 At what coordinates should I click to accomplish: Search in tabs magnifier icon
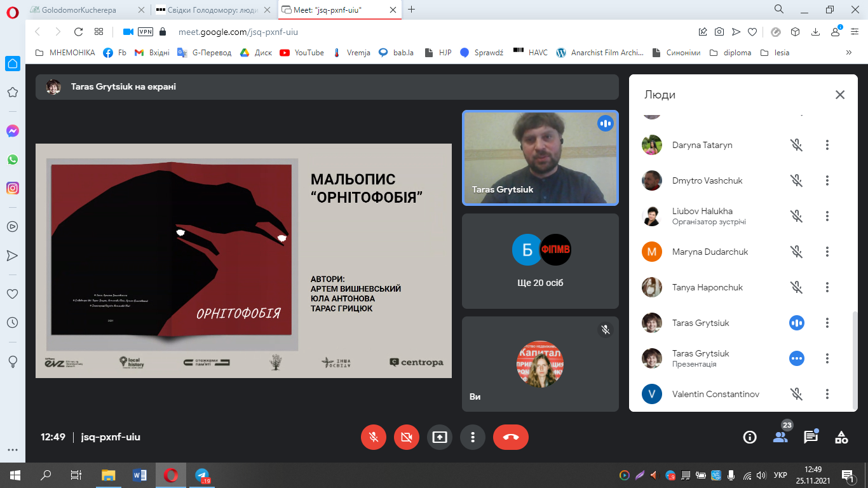(x=778, y=10)
